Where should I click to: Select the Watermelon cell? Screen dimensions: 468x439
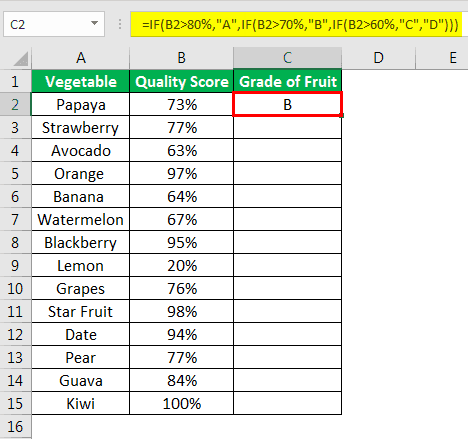pyautogui.click(x=81, y=220)
